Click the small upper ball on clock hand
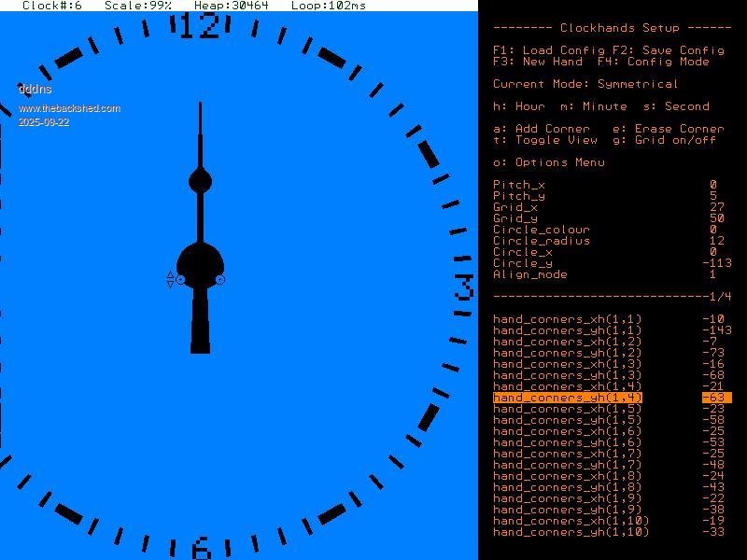Image resolution: width=747 pixels, height=560 pixels. point(200,181)
